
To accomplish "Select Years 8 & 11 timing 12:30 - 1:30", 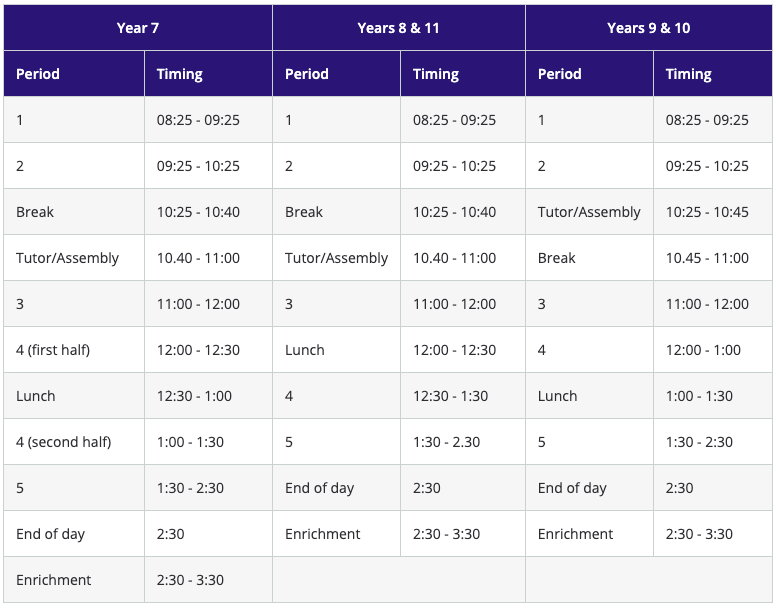I will 463,396.
